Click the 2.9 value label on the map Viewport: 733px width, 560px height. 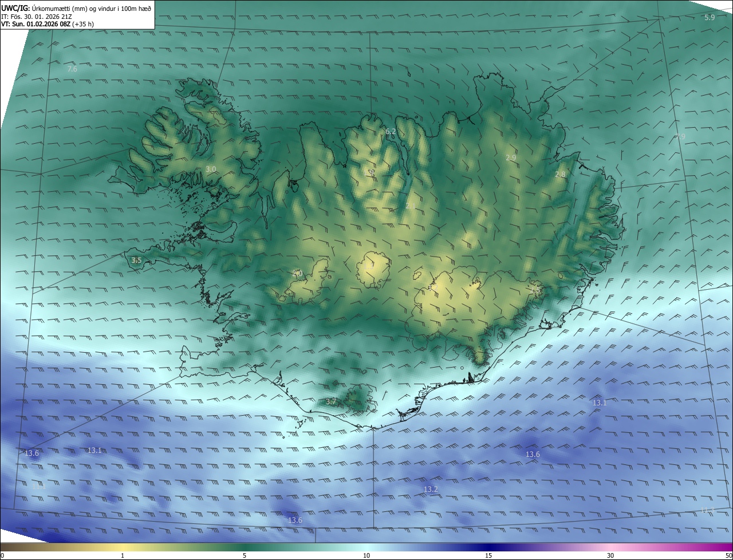(511, 157)
